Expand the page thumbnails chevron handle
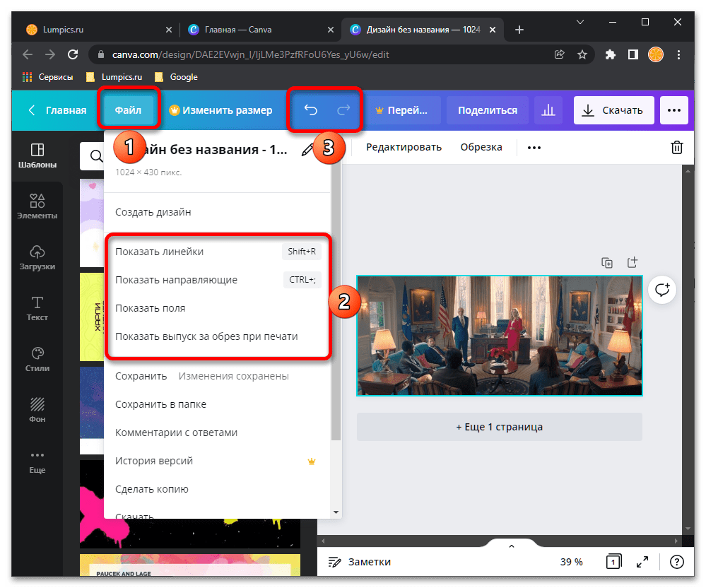Viewport: 706px width, 588px height. 512,546
